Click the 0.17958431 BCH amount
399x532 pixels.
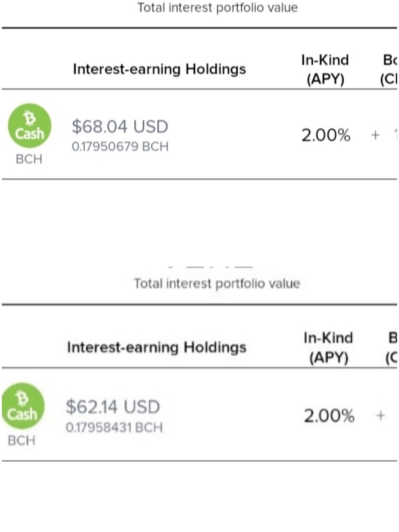tap(114, 428)
